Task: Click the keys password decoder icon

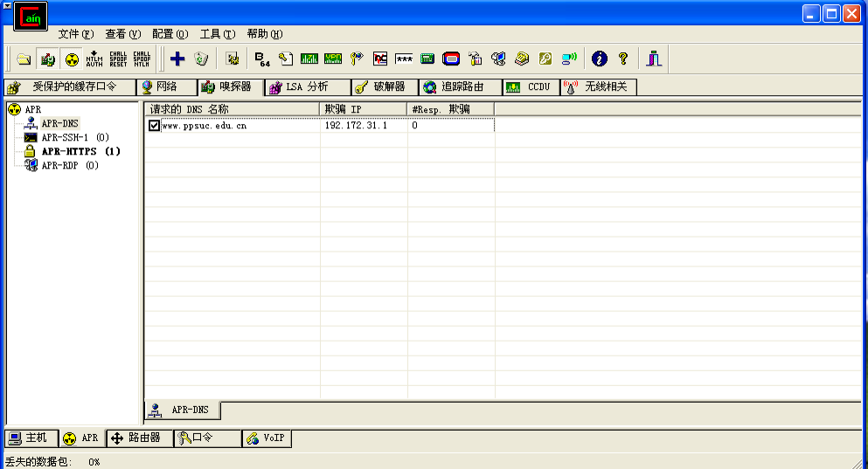Action: click(x=357, y=59)
